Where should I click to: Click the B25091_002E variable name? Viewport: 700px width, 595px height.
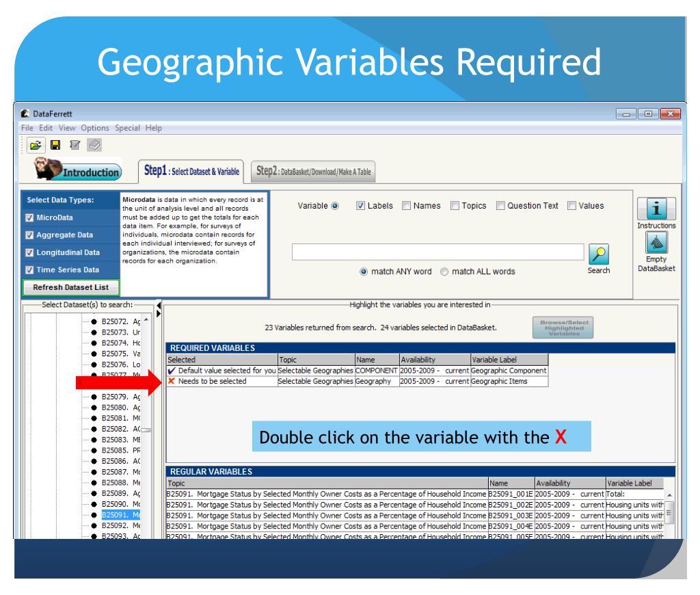point(510,505)
